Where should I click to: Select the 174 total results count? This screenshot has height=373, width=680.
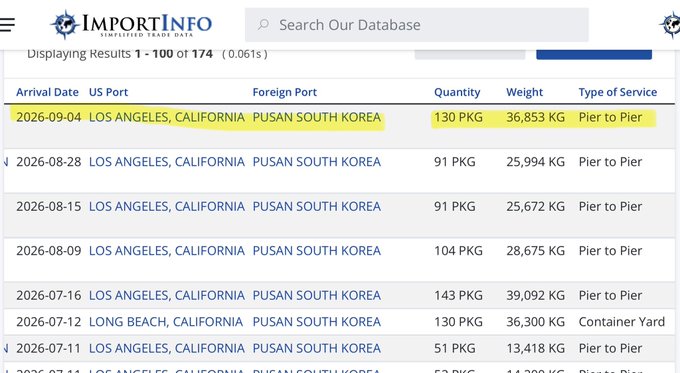coord(202,54)
